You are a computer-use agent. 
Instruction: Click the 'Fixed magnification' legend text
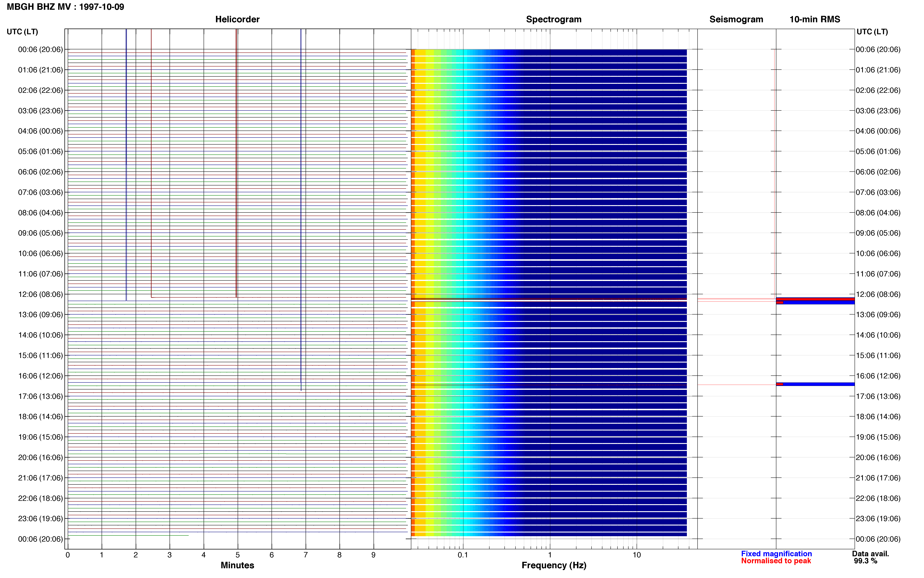[777, 554]
